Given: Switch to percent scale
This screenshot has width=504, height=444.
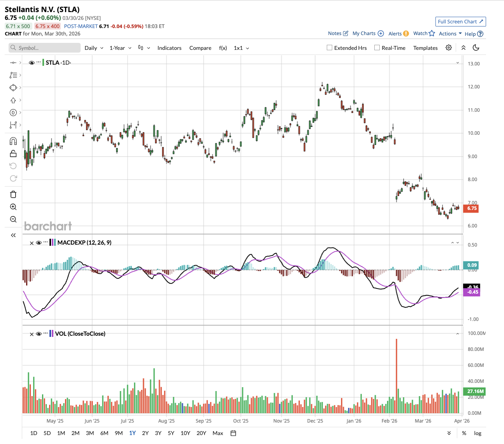Looking at the screenshot, I should [464, 433].
